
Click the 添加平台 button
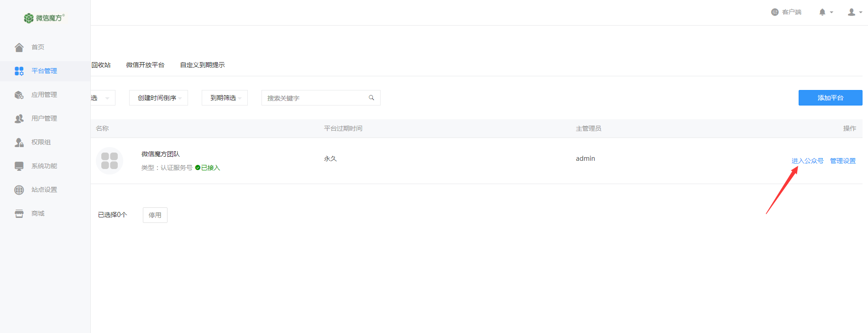[830, 98]
